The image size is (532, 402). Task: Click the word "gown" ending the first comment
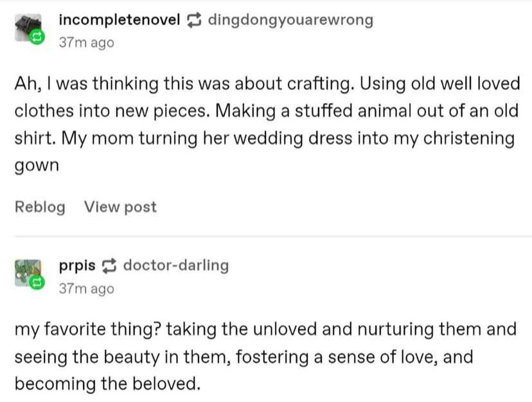coord(36,165)
